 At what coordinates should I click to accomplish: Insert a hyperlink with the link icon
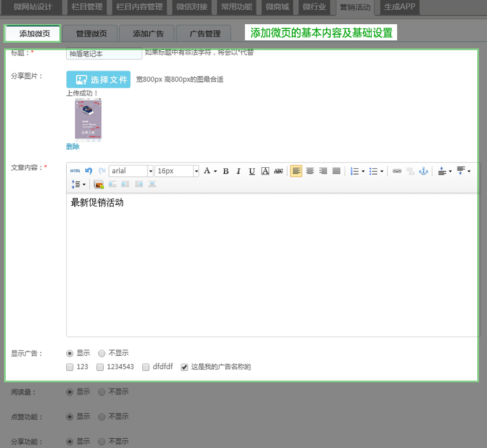tap(397, 171)
